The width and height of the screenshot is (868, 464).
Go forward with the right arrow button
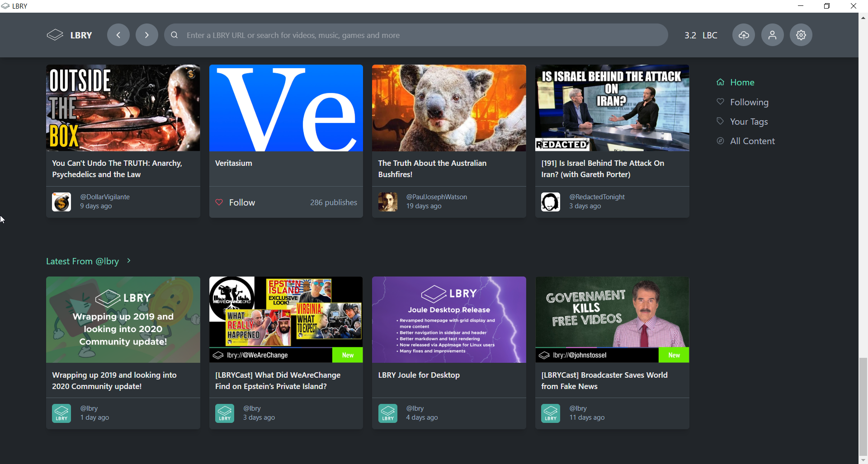tap(147, 35)
